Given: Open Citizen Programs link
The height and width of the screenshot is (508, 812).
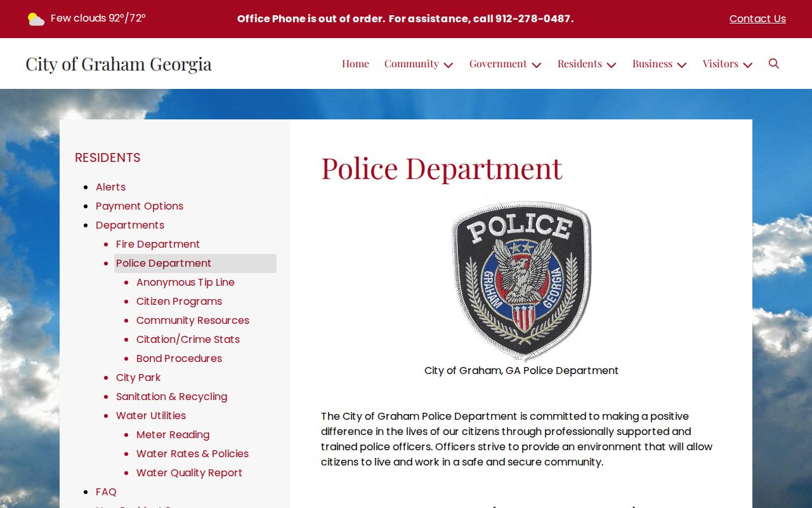Looking at the screenshot, I should [179, 301].
